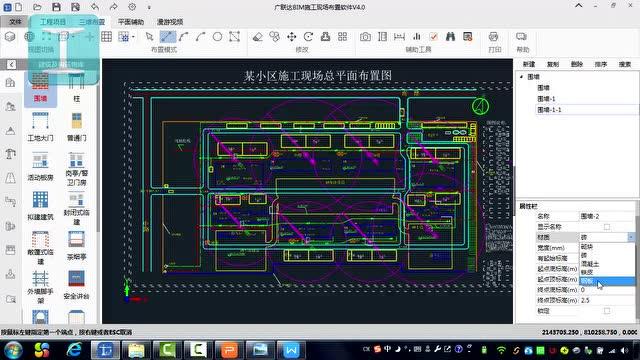Open the snap settings dropdown arrow in toolbar

click(x=133, y=37)
